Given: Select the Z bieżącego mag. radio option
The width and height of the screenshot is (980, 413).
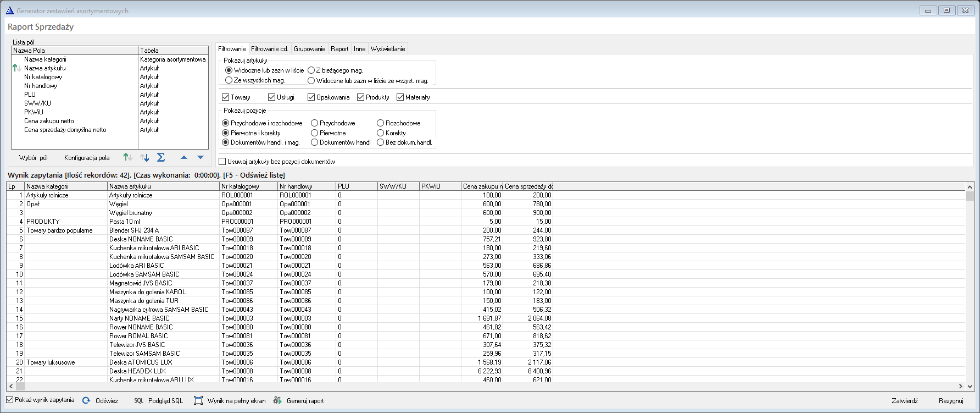Looking at the screenshot, I should click(311, 70).
